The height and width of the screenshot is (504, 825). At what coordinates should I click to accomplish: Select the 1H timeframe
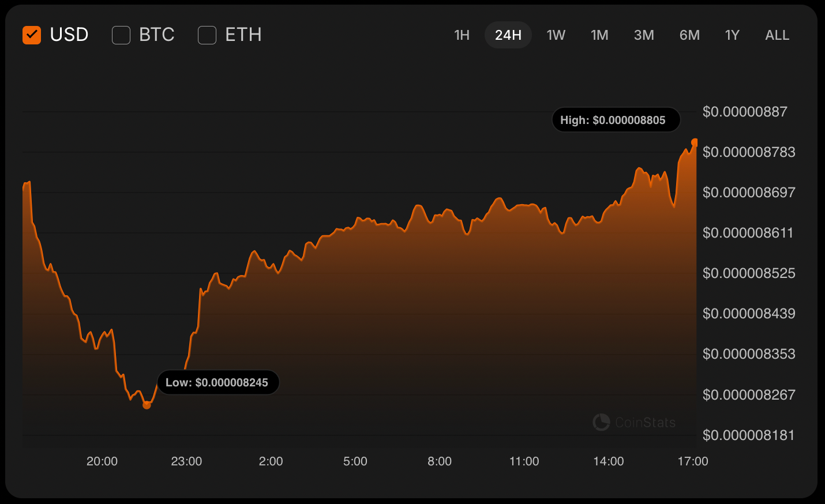click(x=462, y=35)
